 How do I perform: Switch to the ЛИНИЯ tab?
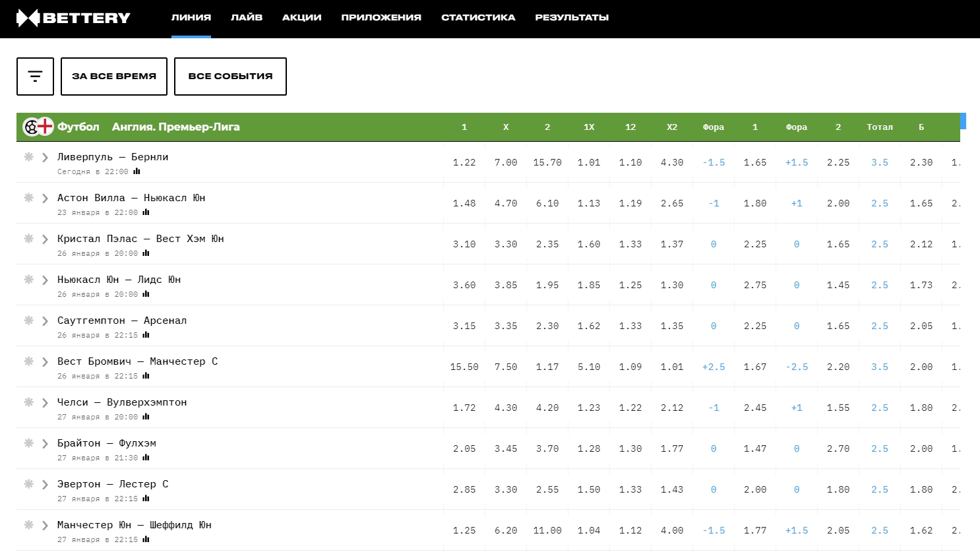point(191,18)
